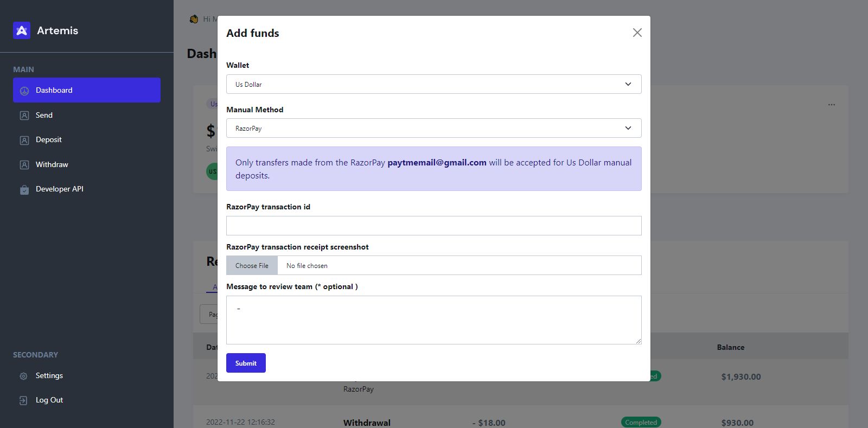This screenshot has width=868, height=428.
Task: Select the Withdraw menu label
Action: click(52, 164)
